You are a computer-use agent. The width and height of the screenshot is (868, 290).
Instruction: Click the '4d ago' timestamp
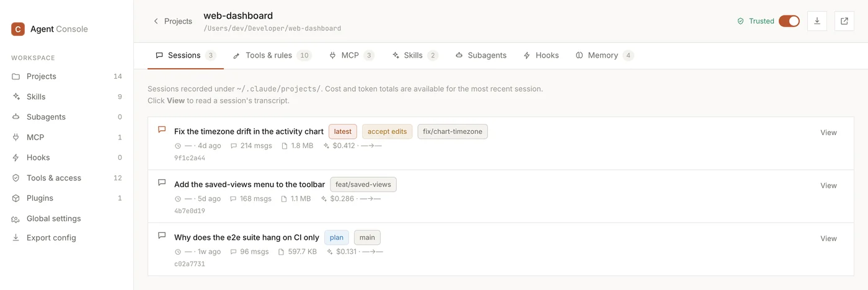pos(210,146)
